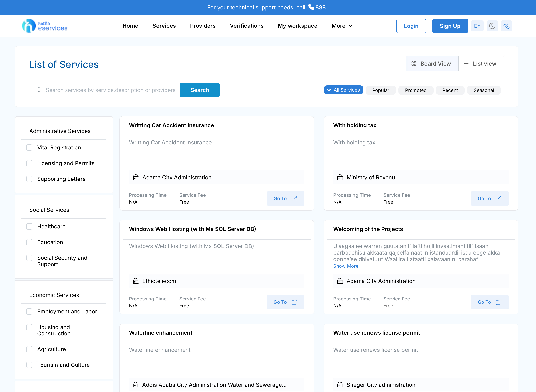The image size is (536, 392).
Task: Toggle dark mode moon icon
Action: (492, 26)
